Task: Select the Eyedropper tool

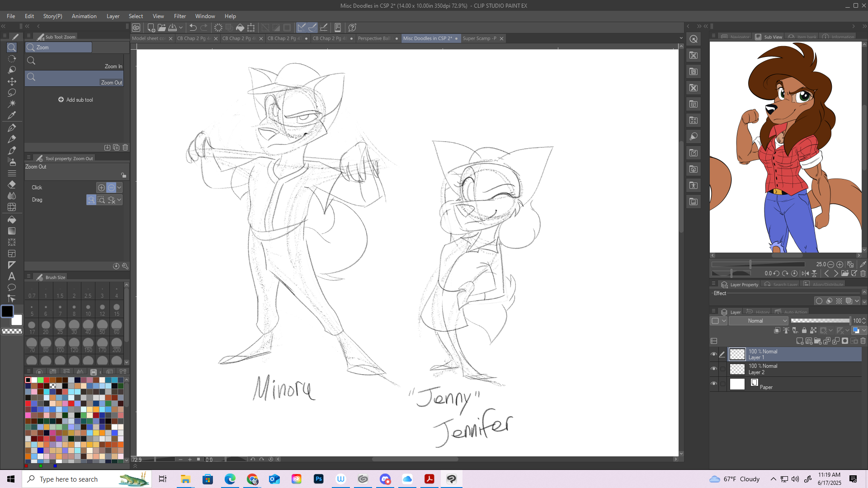Action: (x=12, y=115)
